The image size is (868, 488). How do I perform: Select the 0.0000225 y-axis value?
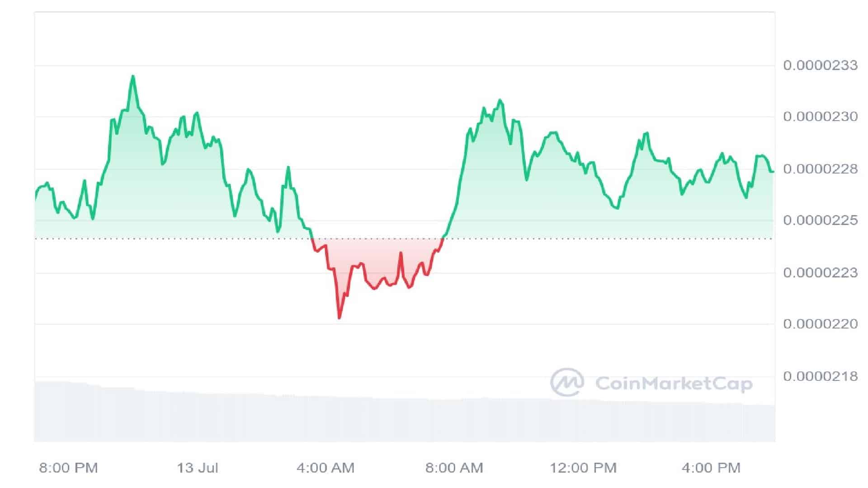click(x=820, y=221)
